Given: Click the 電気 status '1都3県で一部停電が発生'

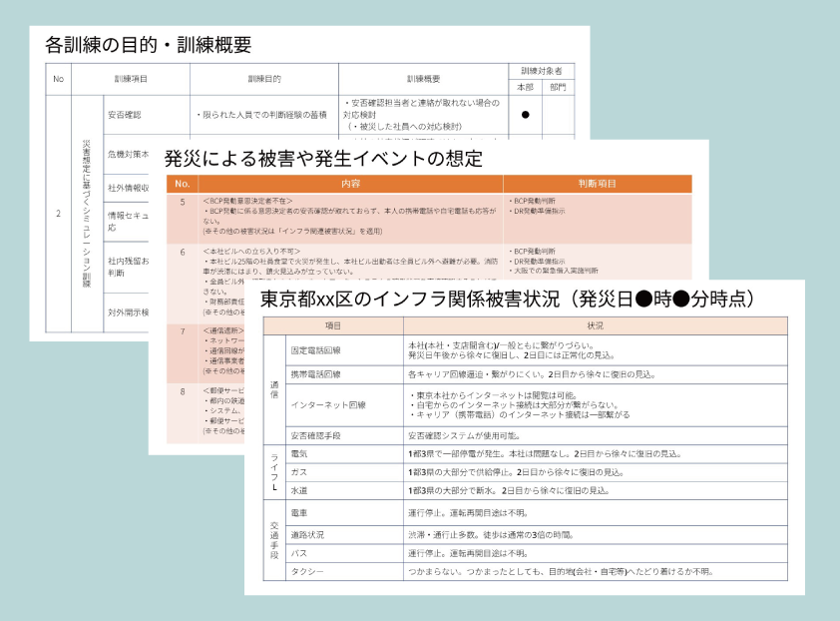Looking at the screenshot, I should [x=545, y=453].
